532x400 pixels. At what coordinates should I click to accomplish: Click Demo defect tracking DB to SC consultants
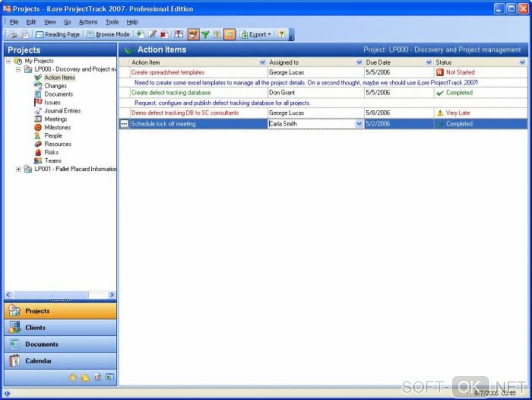coord(185,113)
